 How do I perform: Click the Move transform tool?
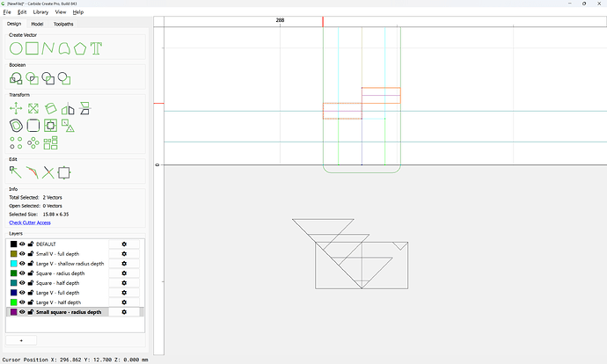(16, 109)
